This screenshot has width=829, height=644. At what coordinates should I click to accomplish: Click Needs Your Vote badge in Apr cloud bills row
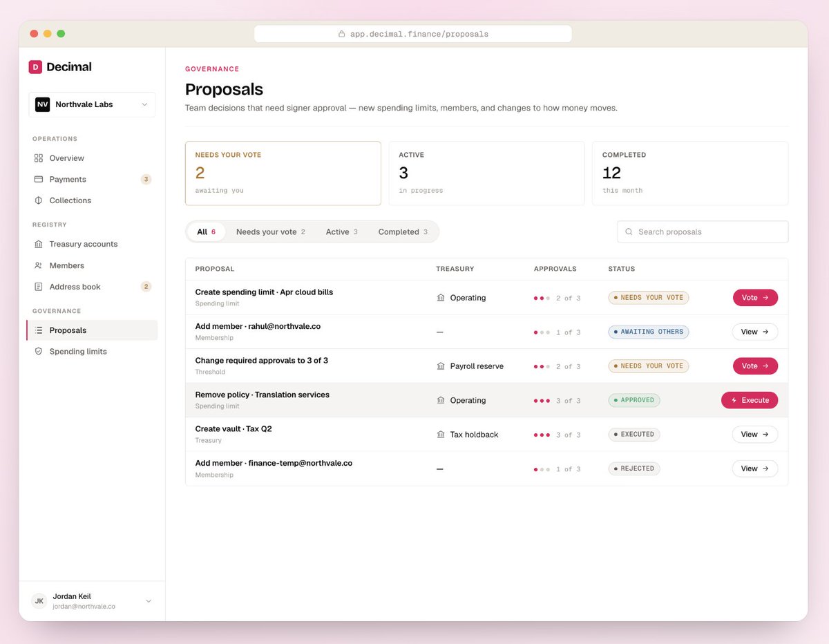(x=649, y=298)
